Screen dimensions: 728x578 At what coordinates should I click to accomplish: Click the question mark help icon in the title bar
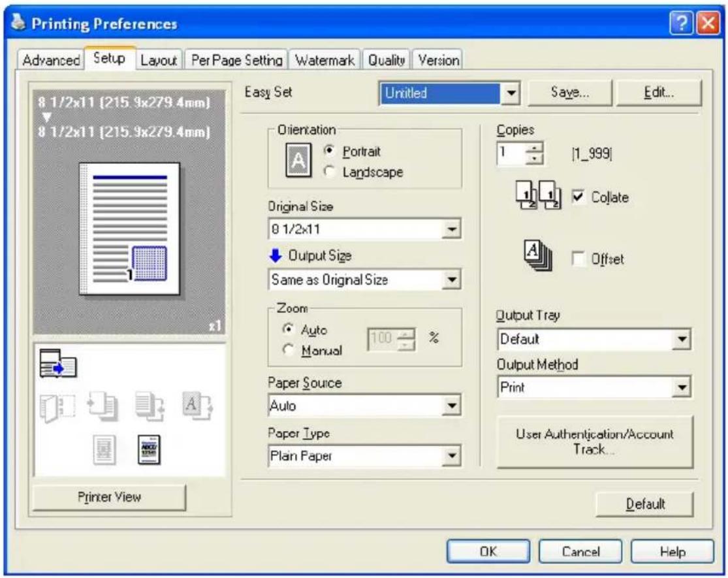(681, 23)
